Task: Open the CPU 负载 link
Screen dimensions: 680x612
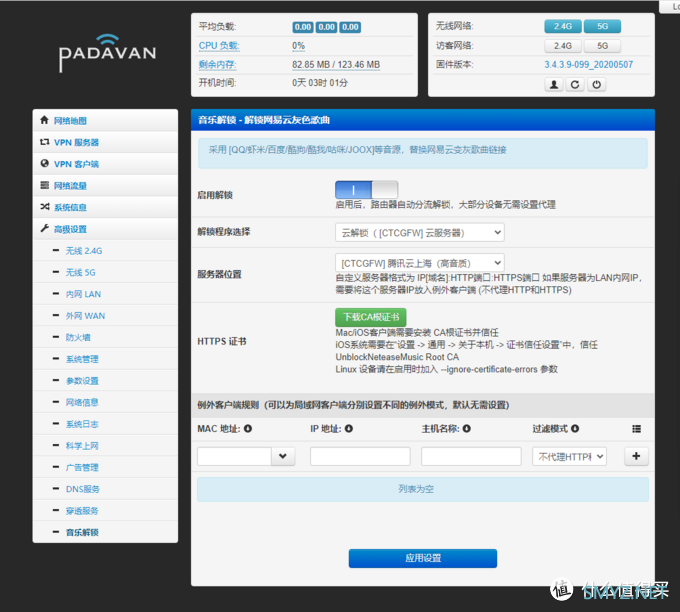Action: click(219, 46)
